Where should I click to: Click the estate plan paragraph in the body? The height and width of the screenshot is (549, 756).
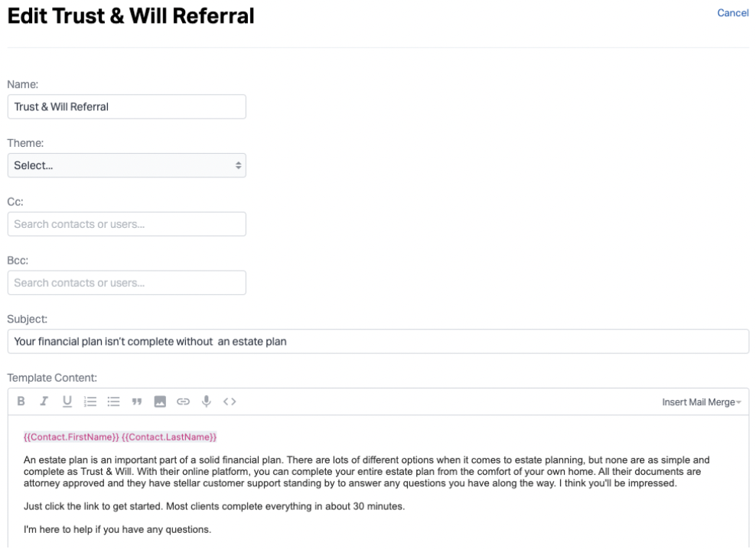[367, 472]
